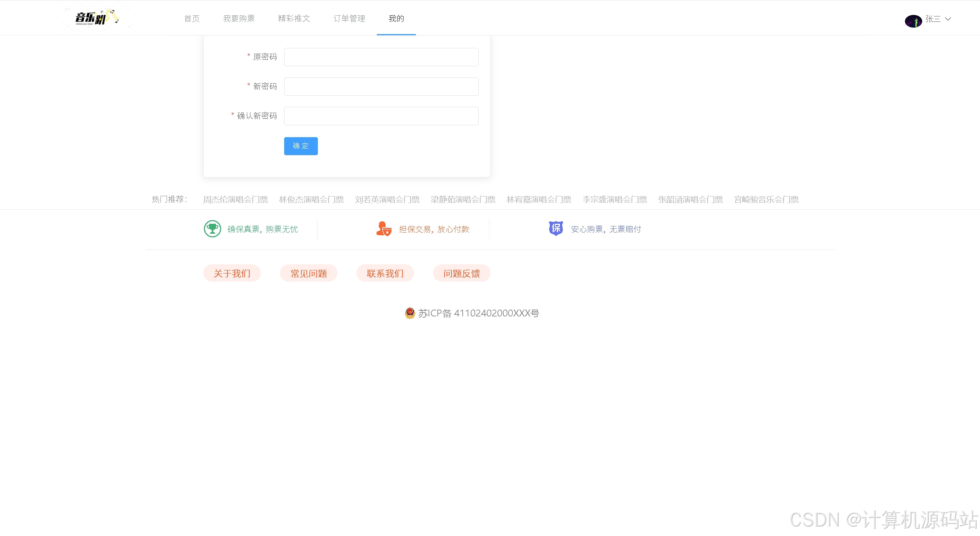
Task: Click the 关于我们 button
Action: pyautogui.click(x=232, y=273)
